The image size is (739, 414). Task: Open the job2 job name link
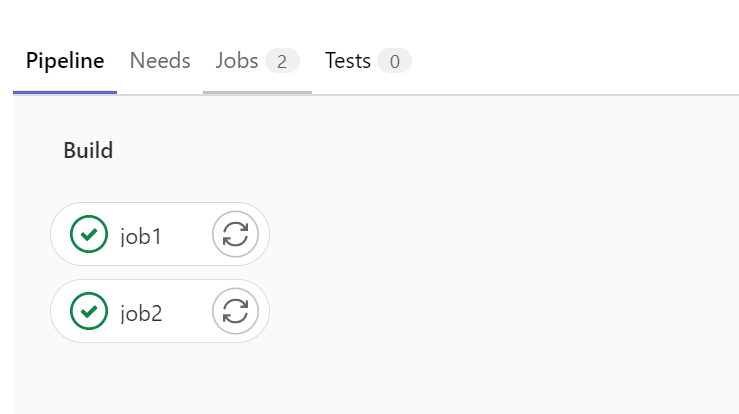(x=141, y=313)
